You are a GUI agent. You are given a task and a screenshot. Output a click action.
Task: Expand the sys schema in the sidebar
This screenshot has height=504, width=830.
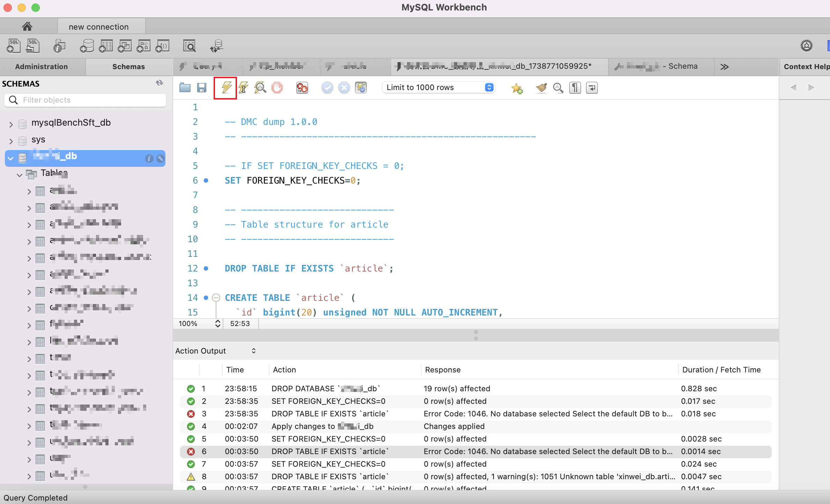(x=10, y=140)
